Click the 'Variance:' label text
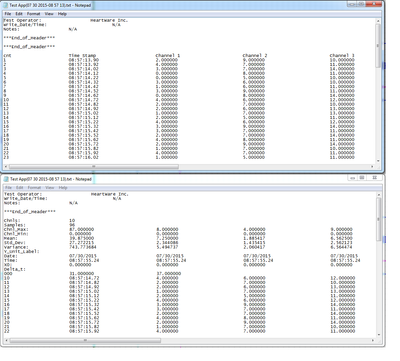This screenshot has height=361, width=400. click(16, 247)
